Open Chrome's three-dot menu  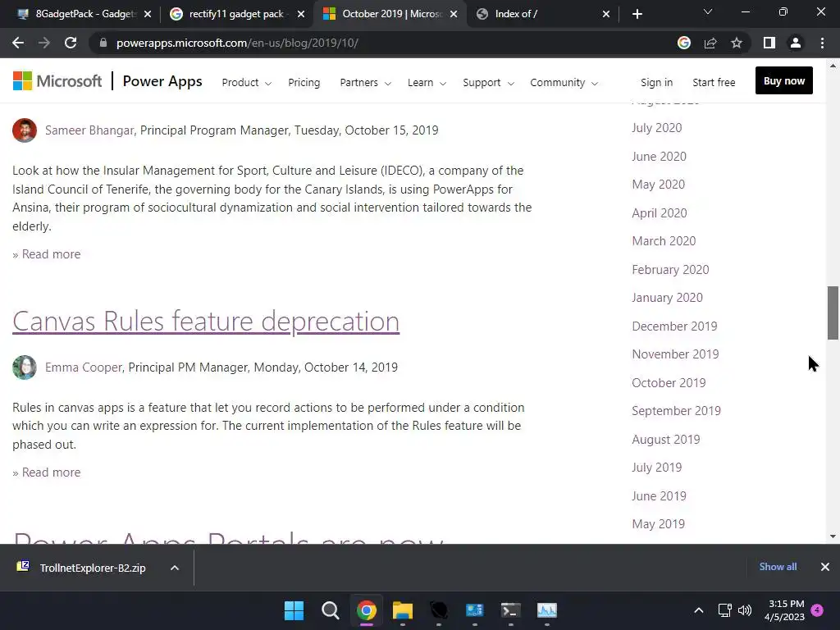click(822, 43)
